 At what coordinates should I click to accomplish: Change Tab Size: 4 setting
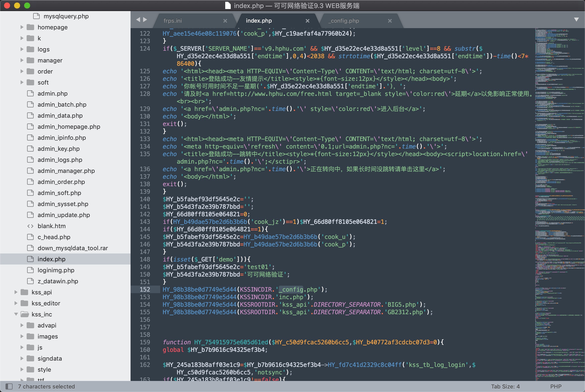coord(505,386)
